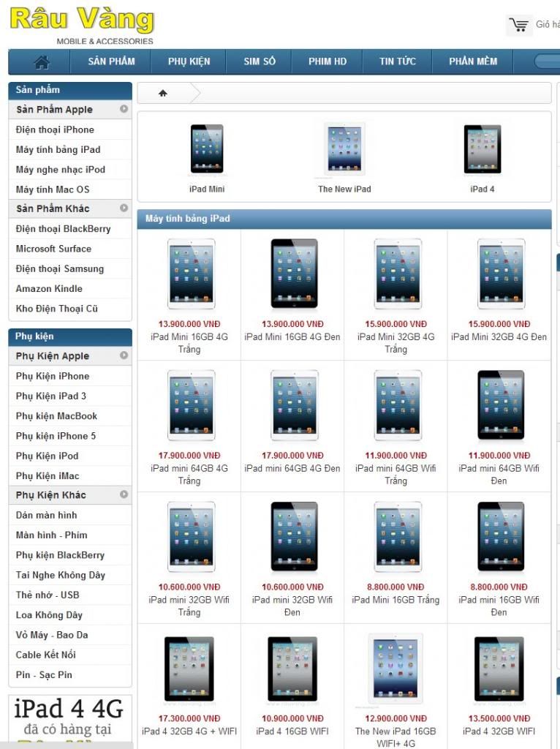
Task: Click iPad mini 32GB Wifi Đen title
Action: [292, 606]
